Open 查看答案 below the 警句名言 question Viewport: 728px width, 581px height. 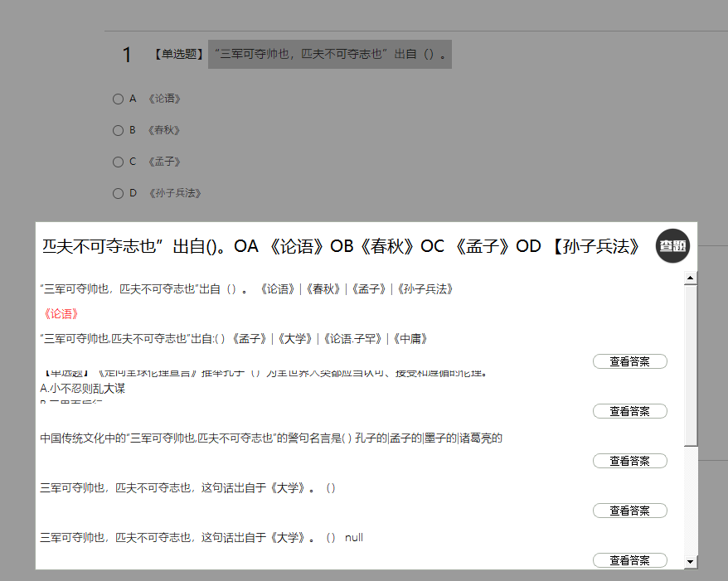[x=629, y=461]
